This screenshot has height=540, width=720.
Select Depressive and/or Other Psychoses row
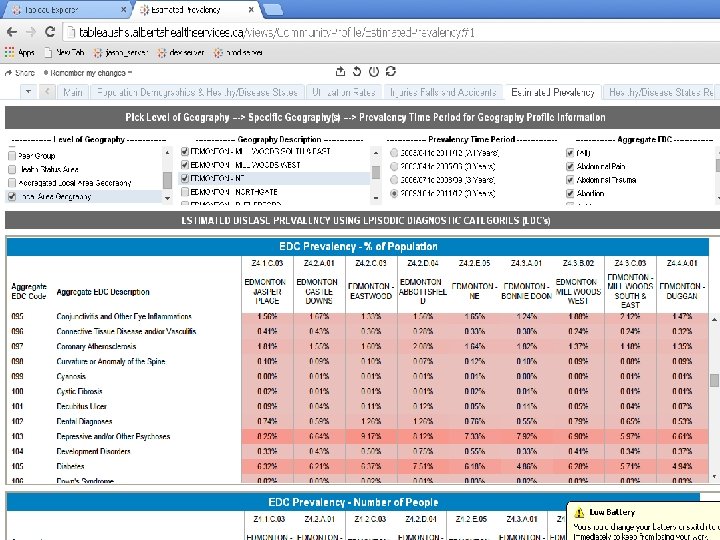point(113,436)
